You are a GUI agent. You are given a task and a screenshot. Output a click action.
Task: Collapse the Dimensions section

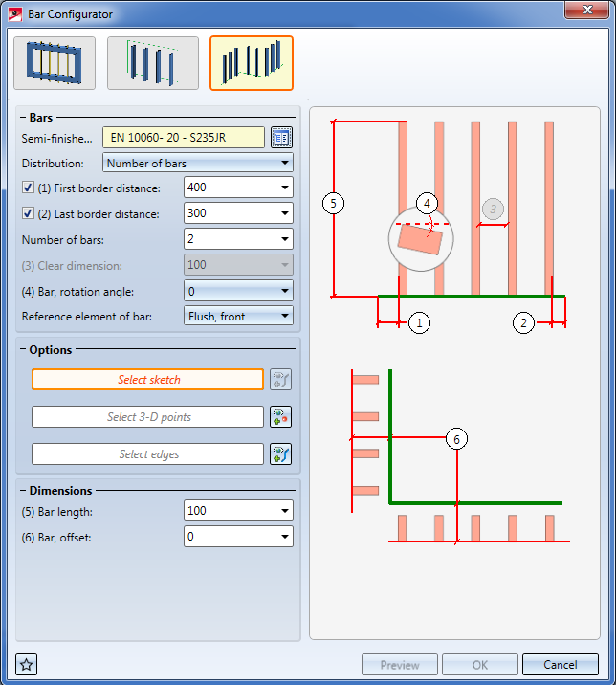[23, 491]
